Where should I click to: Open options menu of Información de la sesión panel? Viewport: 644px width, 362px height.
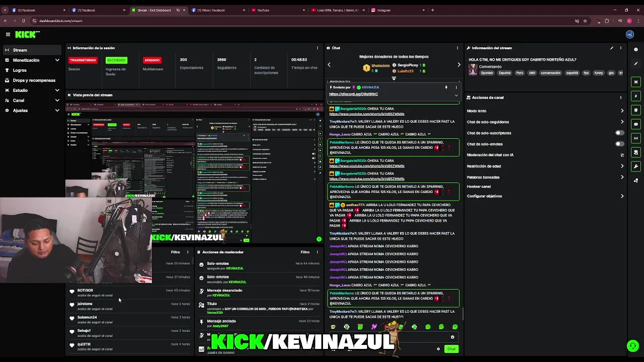click(x=317, y=48)
